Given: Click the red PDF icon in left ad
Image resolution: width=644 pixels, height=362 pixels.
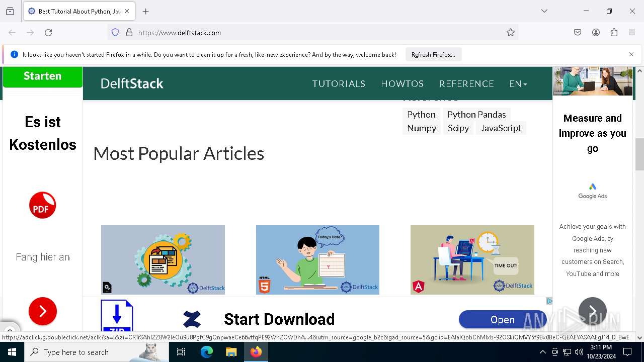Looking at the screenshot, I should (x=43, y=205).
